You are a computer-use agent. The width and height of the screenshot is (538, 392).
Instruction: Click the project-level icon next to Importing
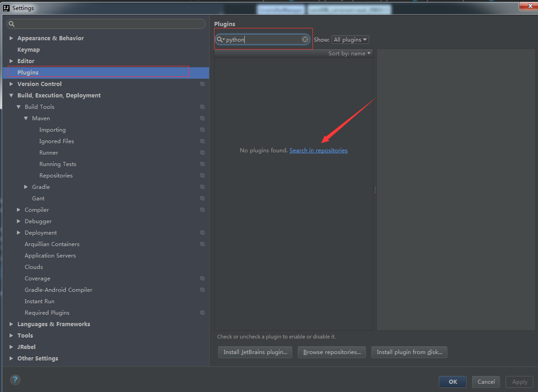[x=202, y=130]
